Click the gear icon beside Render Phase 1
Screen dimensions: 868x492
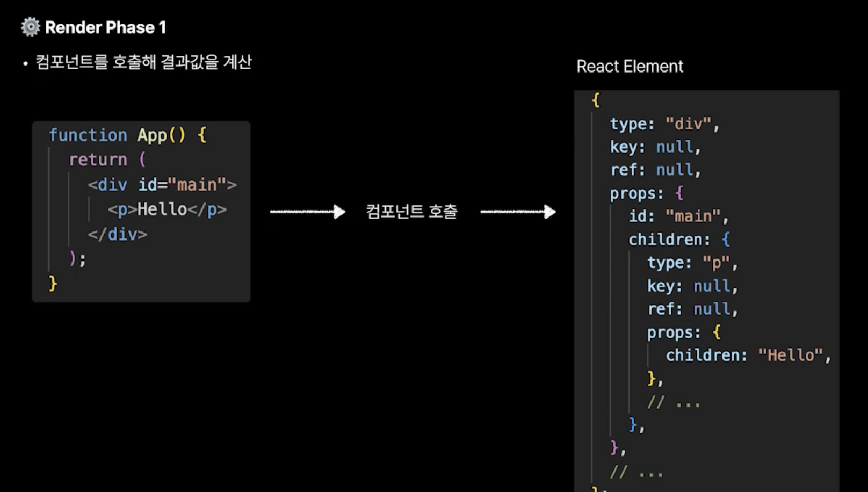point(31,27)
